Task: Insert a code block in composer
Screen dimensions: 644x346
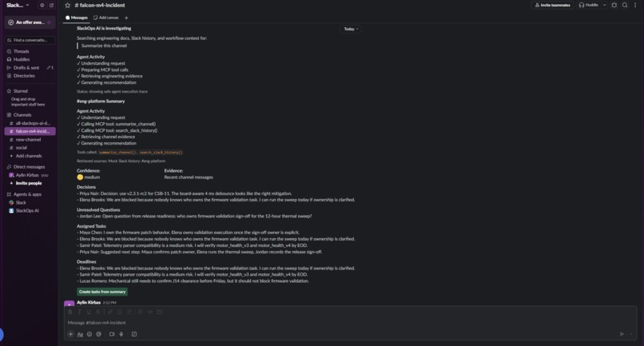Action: pyautogui.click(x=159, y=312)
